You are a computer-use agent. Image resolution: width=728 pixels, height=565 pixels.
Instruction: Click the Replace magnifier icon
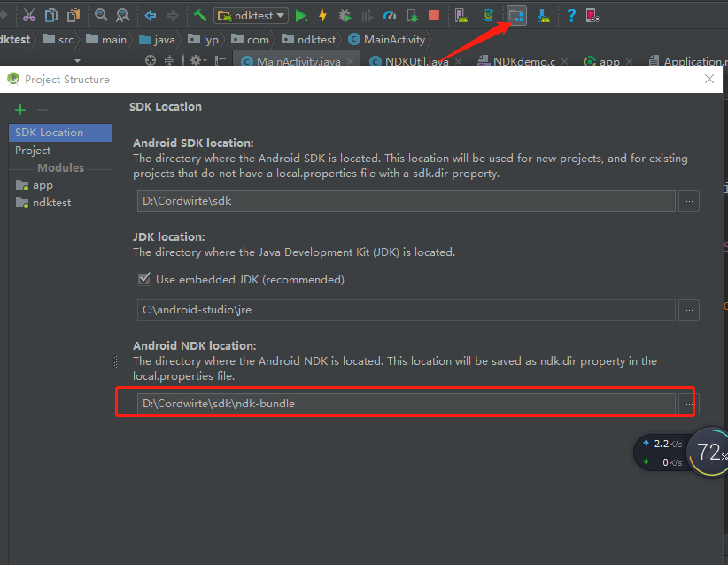tap(122, 15)
